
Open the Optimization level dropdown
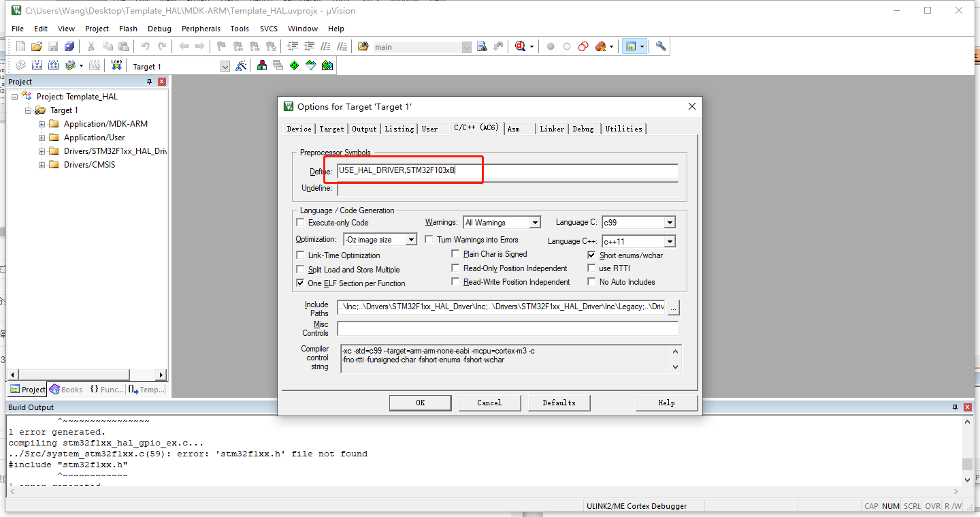(x=411, y=240)
